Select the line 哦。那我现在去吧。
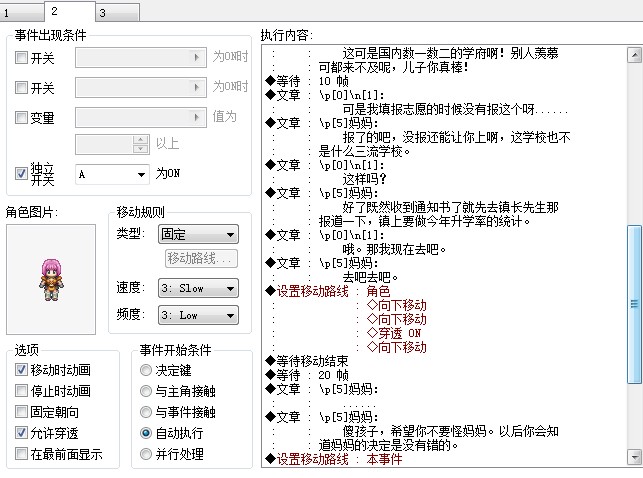643x478 pixels. tap(394, 249)
